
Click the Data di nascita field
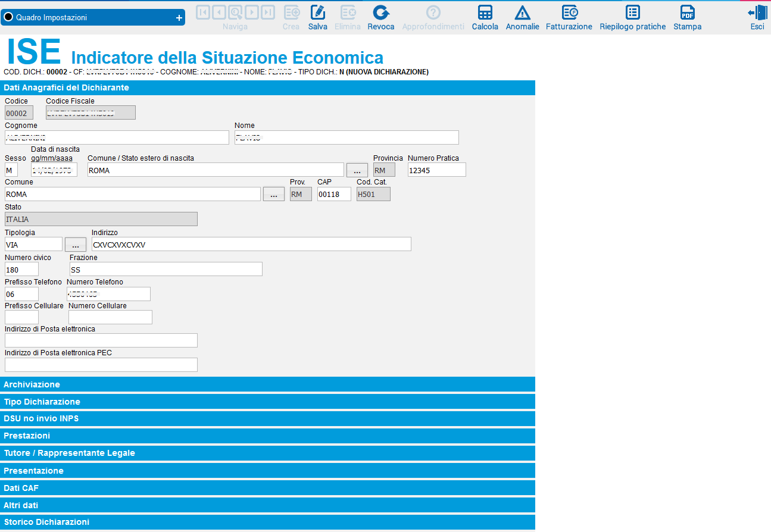click(x=54, y=170)
